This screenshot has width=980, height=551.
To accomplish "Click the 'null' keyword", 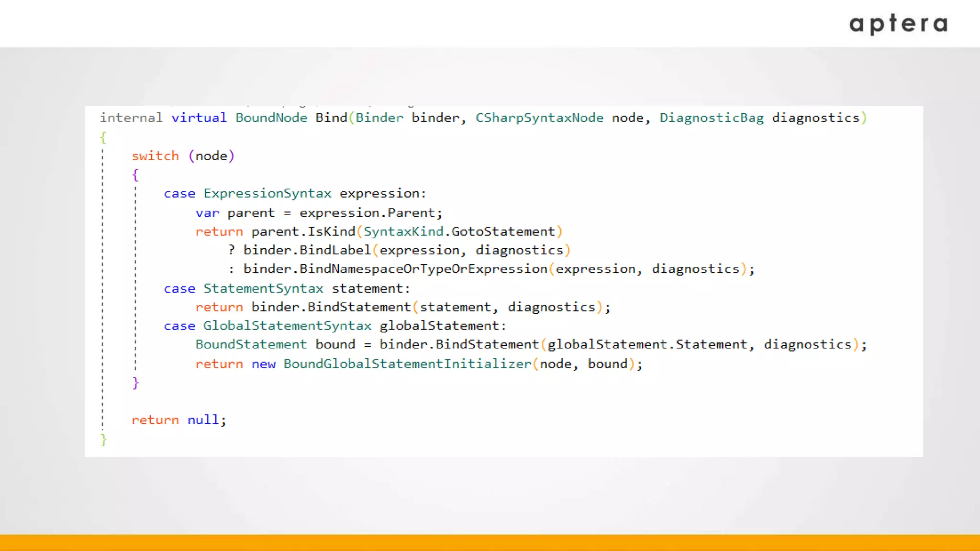I will (x=203, y=420).
